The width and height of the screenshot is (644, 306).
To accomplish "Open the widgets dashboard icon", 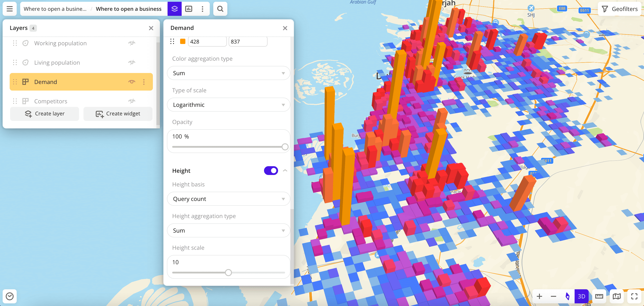I will coord(188,9).
